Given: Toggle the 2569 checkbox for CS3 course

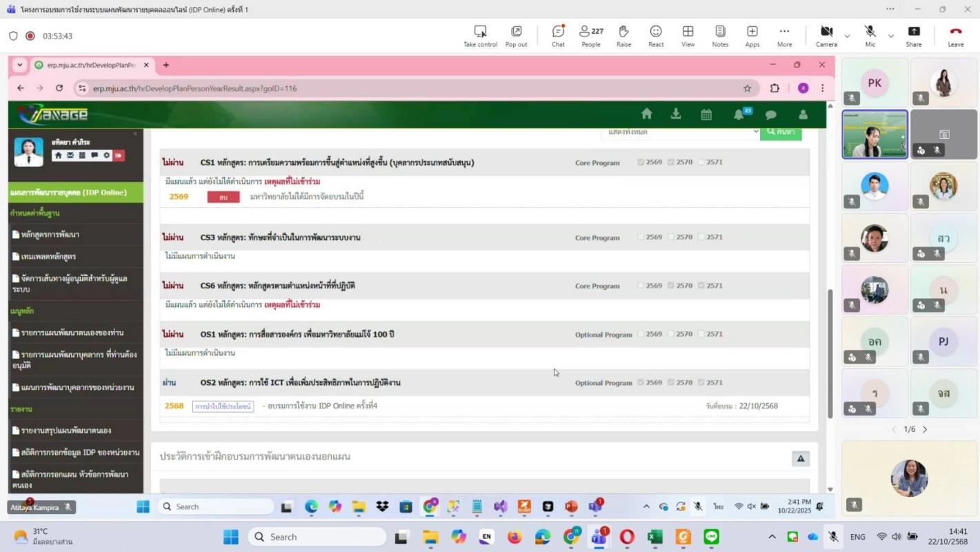Looking at the screenshot, I should click(641, 237).
